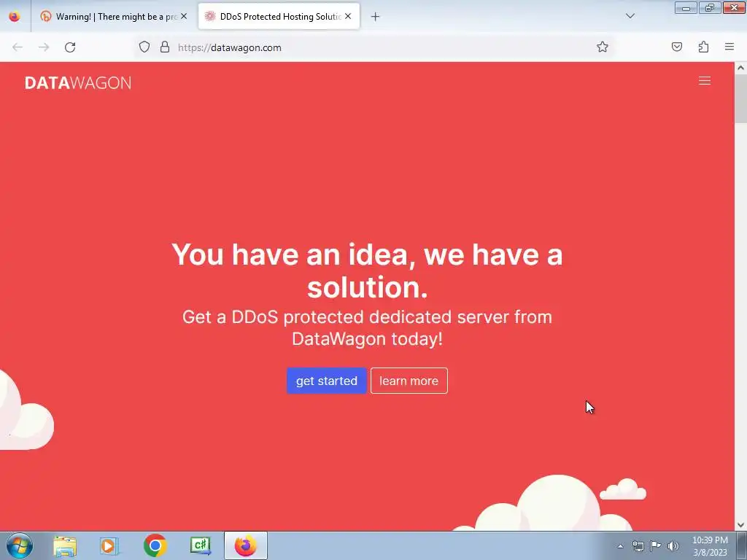Open Google Chrome from the taskbar
This screenshot has height=560, width=747.
155,545
